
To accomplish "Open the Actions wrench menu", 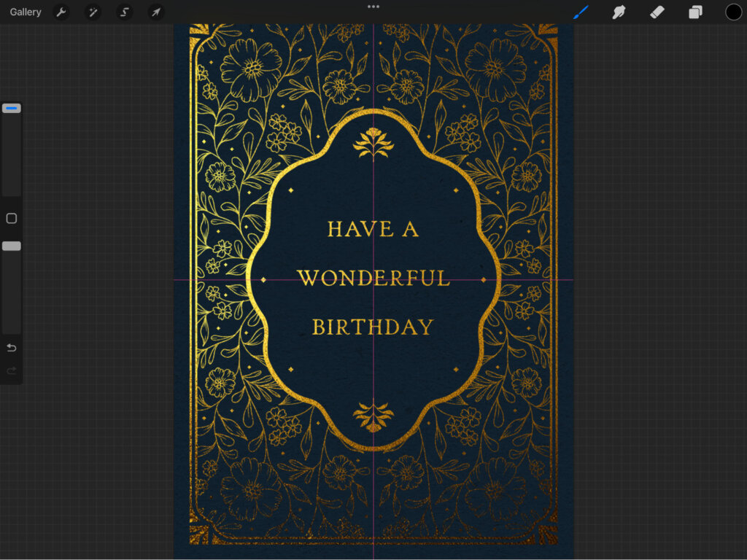I will pos(61,12).
